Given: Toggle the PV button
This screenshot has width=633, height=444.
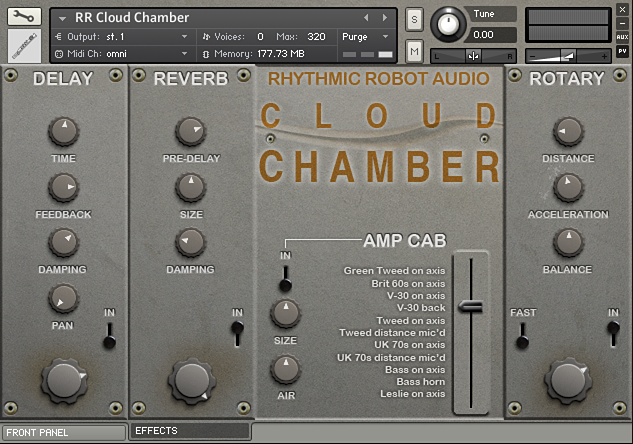Looking at the screenshot, I should [622, 51].
